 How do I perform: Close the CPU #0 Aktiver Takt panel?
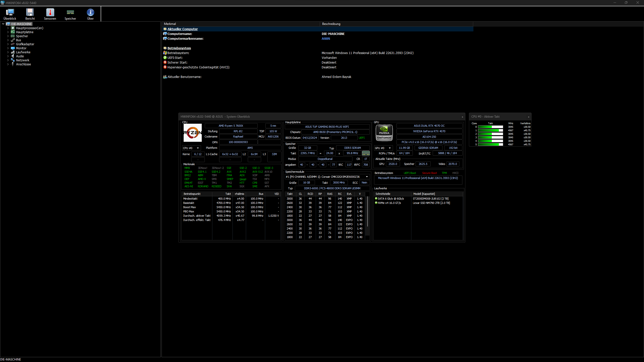click(529, 117)
